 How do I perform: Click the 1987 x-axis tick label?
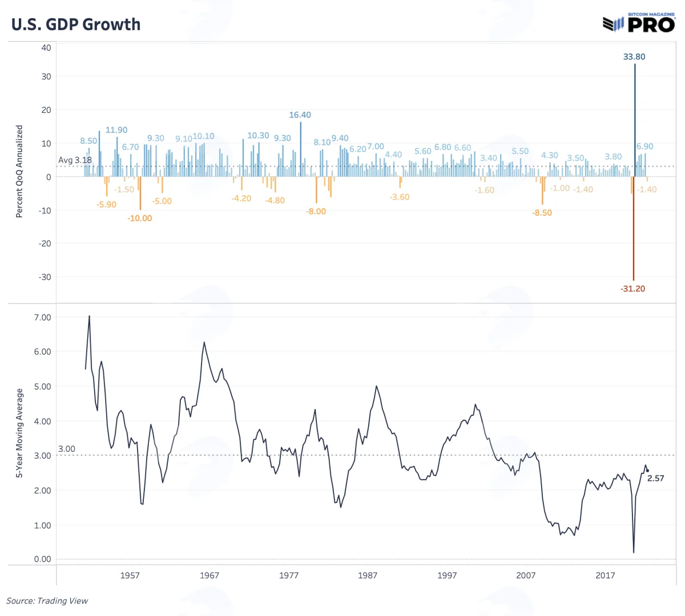[368, 575]
